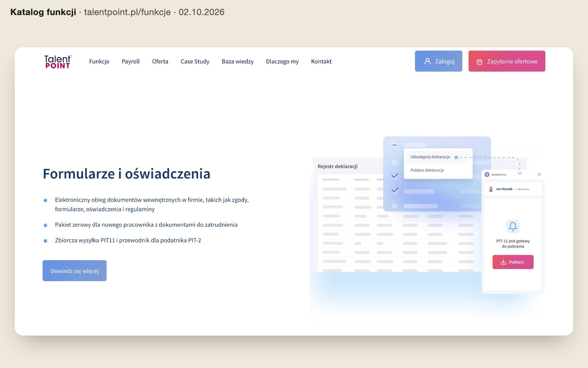Screen dimensions: 588x368
Task: Click the Zbiorcza wysyłka PIT11 bullet text
Action: [128, 240]
